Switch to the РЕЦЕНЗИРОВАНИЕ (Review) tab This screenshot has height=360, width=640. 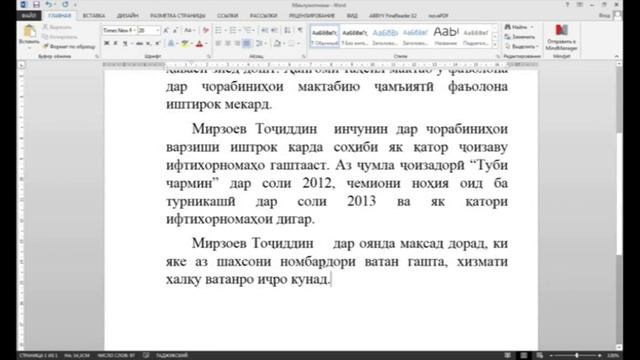(312, 16)
